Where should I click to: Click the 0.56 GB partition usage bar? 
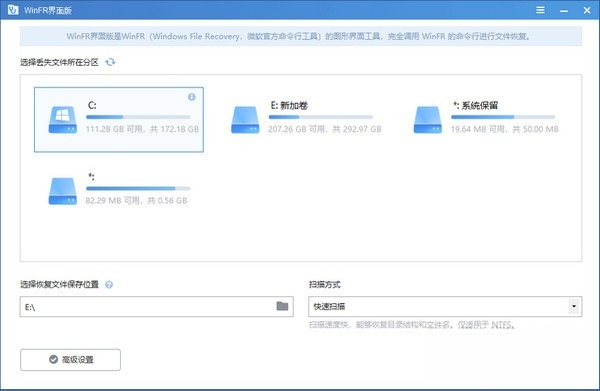138,188
